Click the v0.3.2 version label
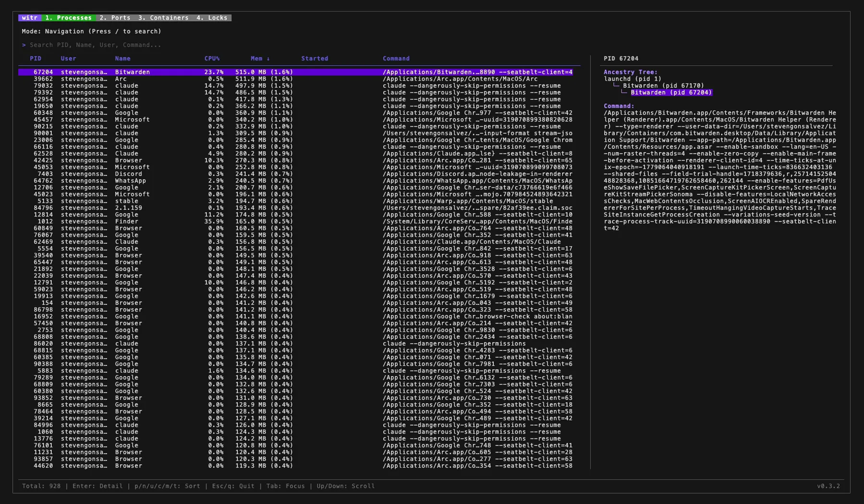Screen dimensions: 864x504 point(828,486)
